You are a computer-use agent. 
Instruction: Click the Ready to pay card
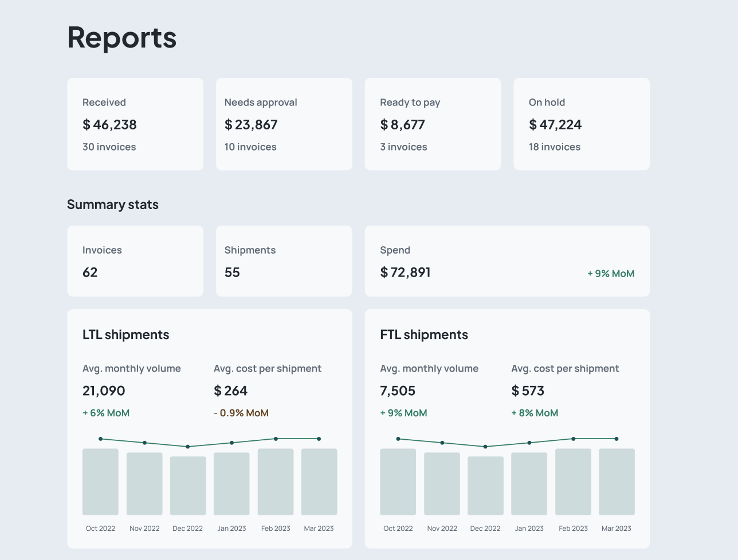433,124
